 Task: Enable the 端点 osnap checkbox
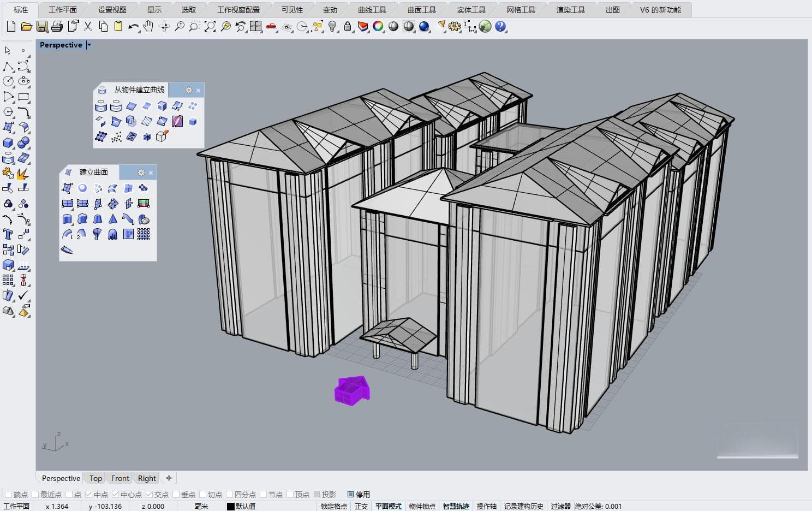click(x=8, y=494)
